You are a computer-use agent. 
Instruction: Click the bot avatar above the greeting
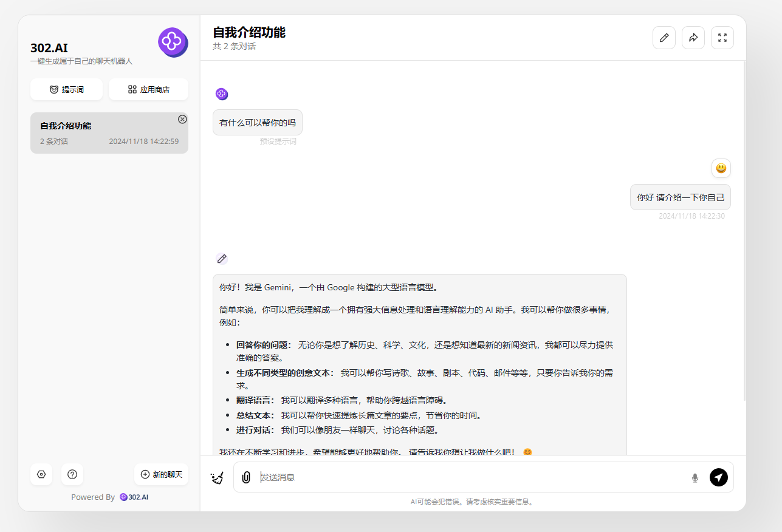(222, 94)
